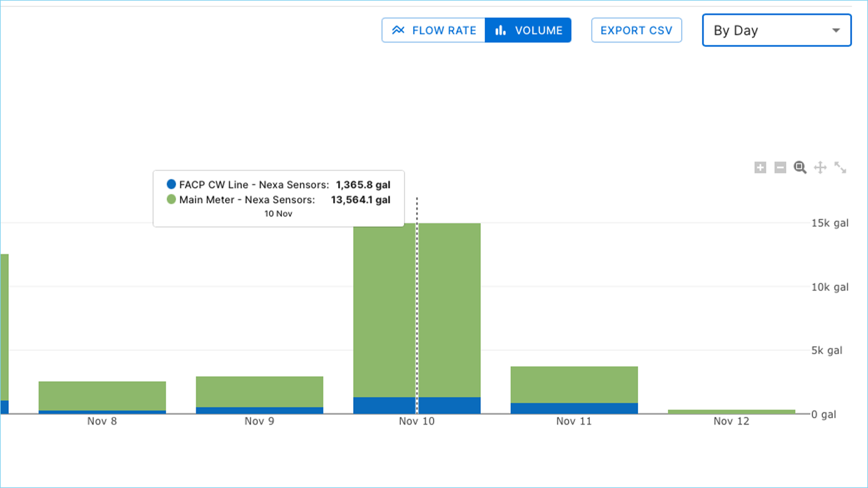Open the By Day interval dropdown
868x488 pixels.
(x=776, y=30)
